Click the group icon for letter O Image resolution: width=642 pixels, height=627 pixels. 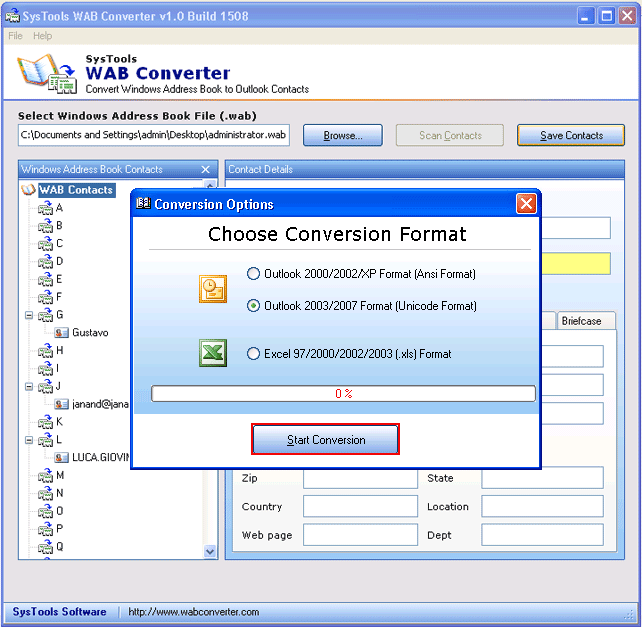[45, 511]
